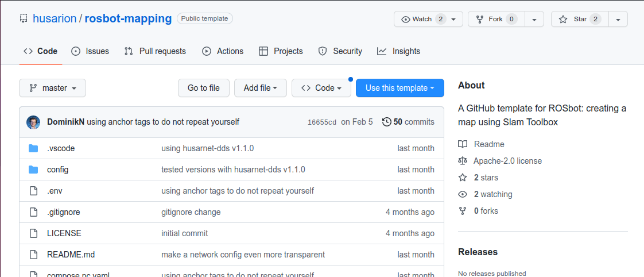
Task: Click the repository template icon beside husarion
Action: (x=24, y=18)
